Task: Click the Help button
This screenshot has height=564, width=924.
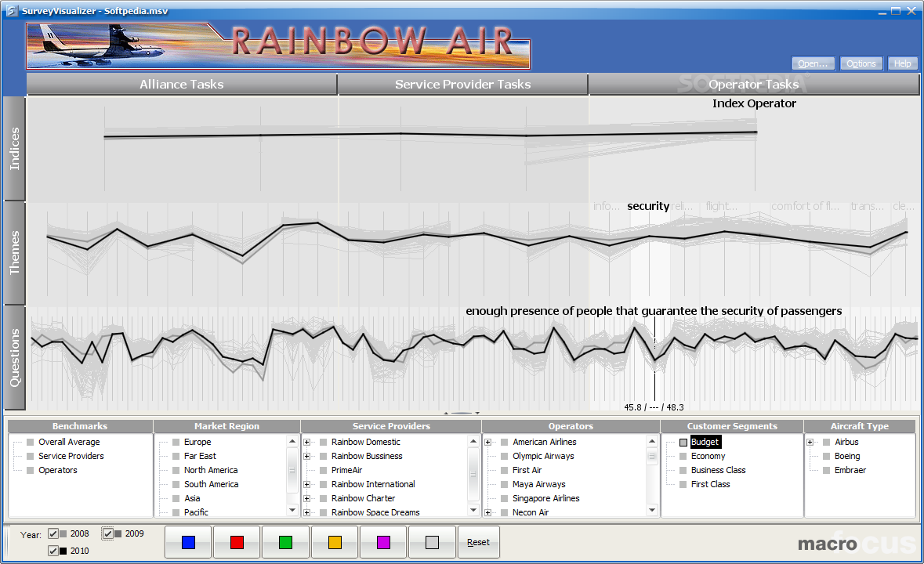Action: tap(902, 63)
